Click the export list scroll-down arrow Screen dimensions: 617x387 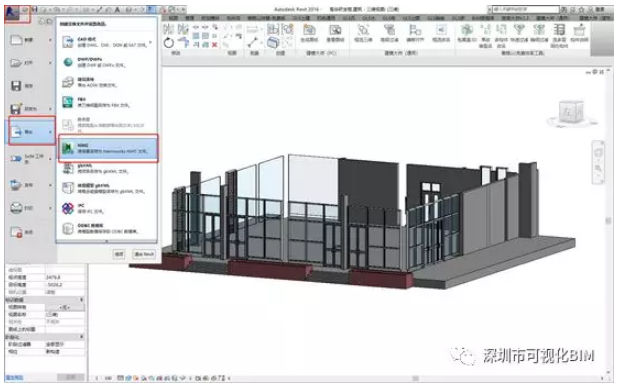coord(107,241)
